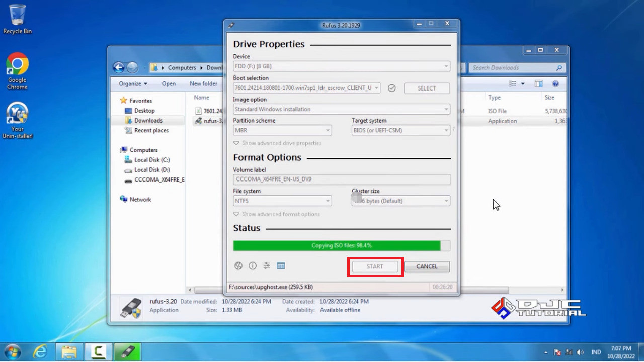The image size is (644, 362).
Task: Launch Internet Explorer from the taskbar
Action: pyautogui.click(x=41, y=351)
